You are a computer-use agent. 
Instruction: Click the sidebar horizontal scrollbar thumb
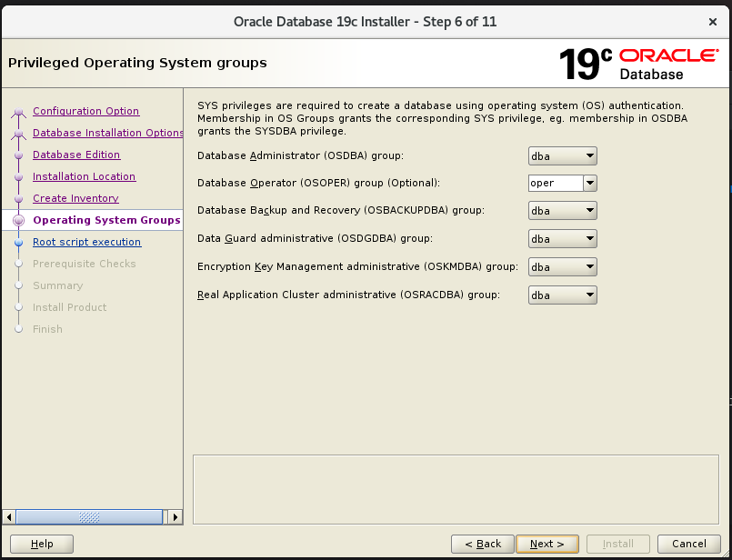coord(89,517)
